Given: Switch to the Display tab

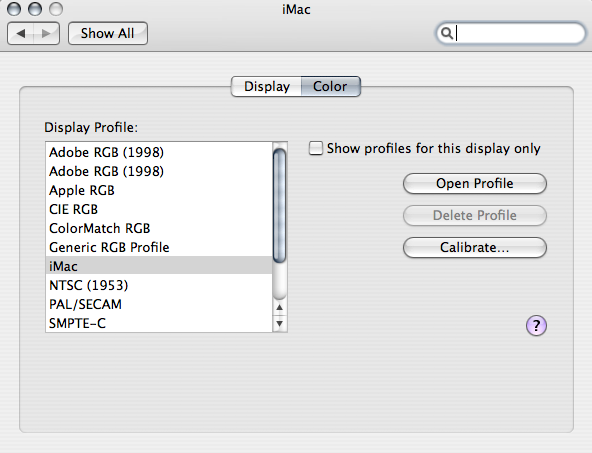Looking at the screenshot, I should pyautogui.click(x=267, y=86).
